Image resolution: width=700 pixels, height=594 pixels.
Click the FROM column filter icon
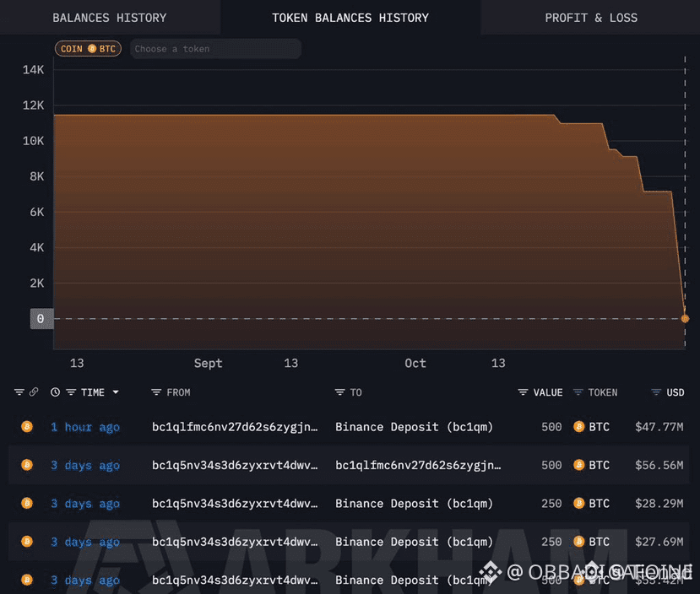tap(156, 392)
